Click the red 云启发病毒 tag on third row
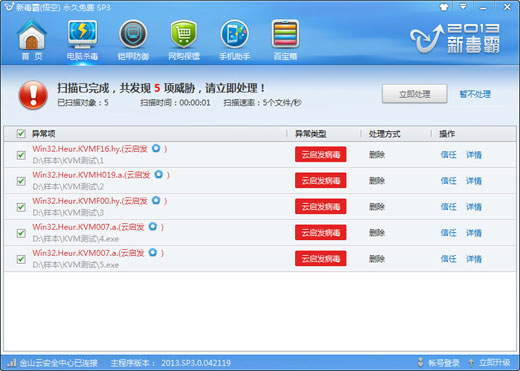 (320, 206)
